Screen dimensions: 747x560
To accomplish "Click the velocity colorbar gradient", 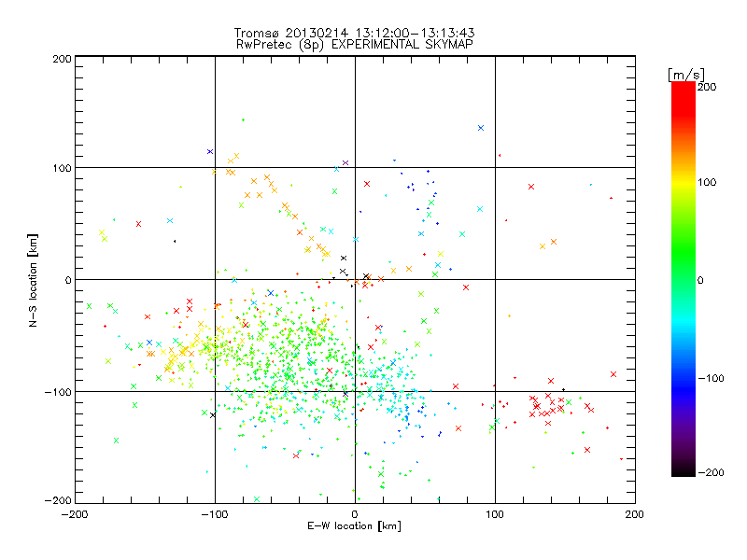I will [x=684, y=279].
